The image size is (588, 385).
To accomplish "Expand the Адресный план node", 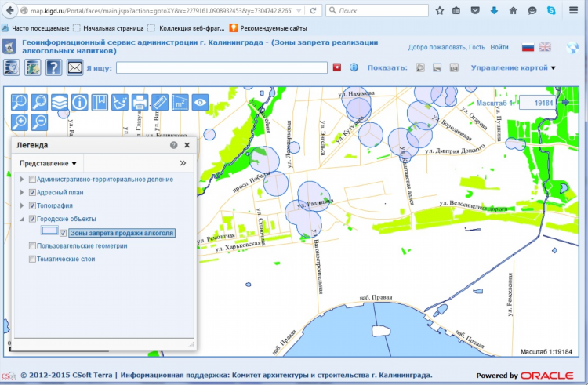I will pyautogui.click(x=22, y=192).
